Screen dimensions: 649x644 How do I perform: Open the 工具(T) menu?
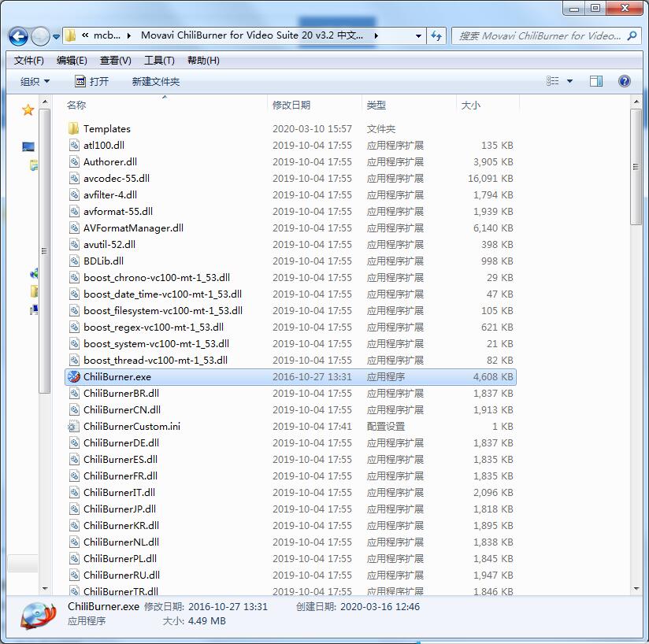point(158,61)
